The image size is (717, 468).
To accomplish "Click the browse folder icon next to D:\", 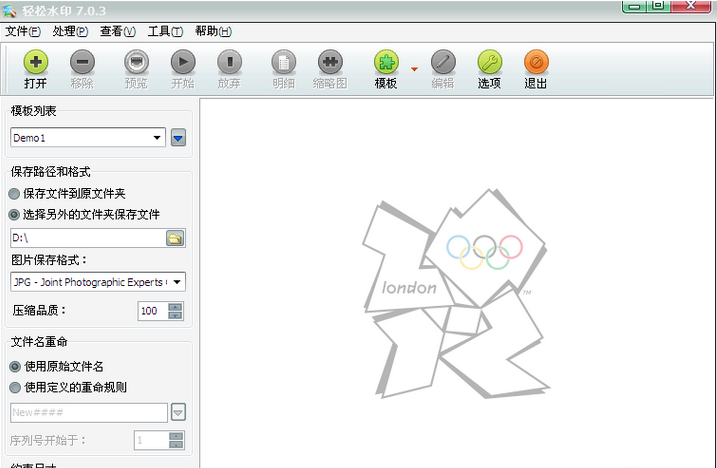I will [x=175, y=238].
